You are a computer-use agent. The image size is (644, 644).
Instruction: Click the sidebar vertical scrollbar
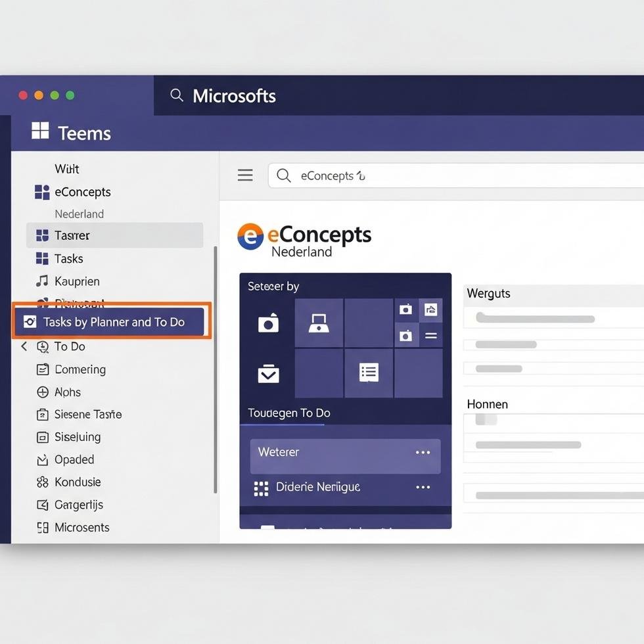tap(215, 368)
